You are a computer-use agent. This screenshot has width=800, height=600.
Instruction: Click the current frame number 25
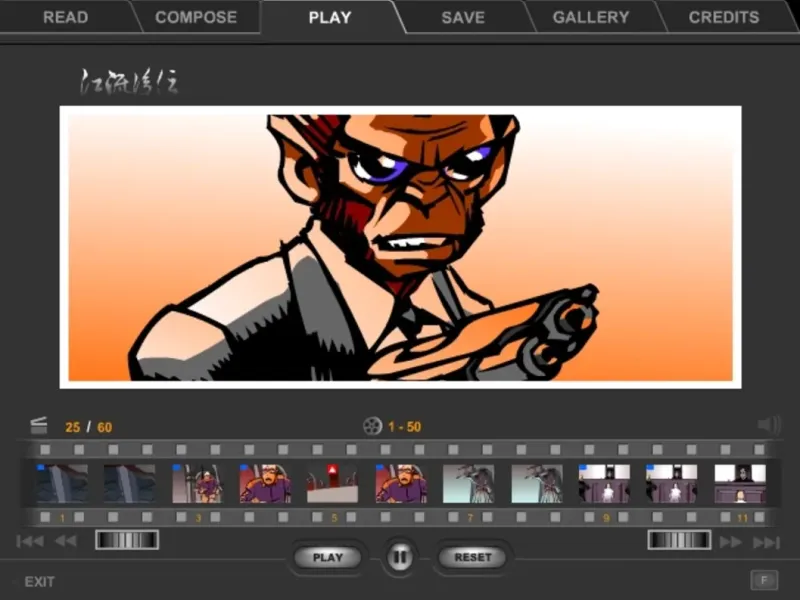pyautogui.click(x=72, y=427)
